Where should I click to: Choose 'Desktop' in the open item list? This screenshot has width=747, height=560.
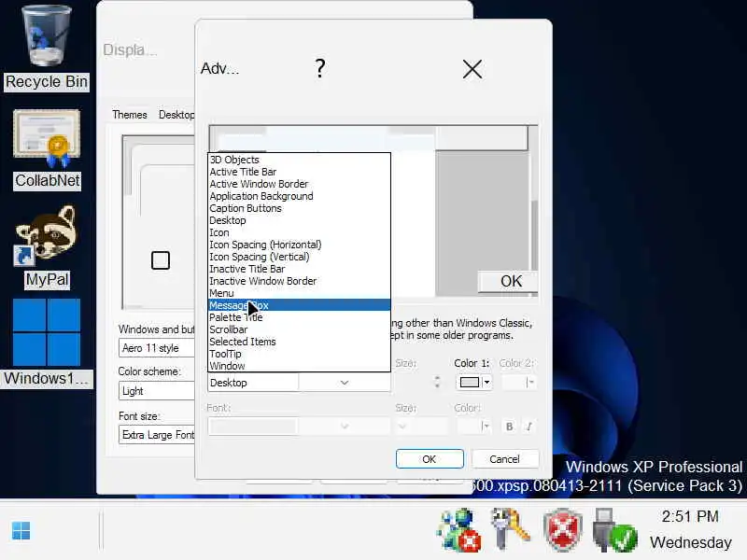pyautogui.click(x=299, y=220)
